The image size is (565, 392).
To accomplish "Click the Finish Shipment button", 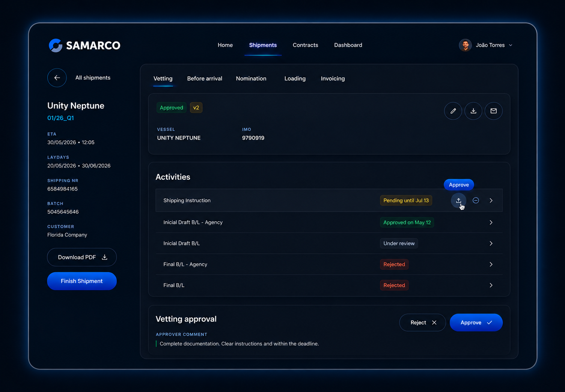I will [x=82, y=281].
